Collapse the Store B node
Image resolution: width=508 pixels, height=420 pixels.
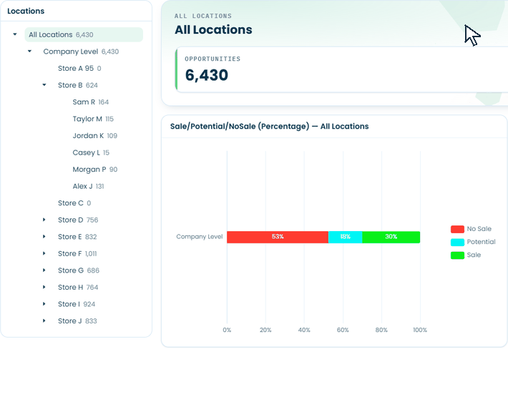[44, 84]
